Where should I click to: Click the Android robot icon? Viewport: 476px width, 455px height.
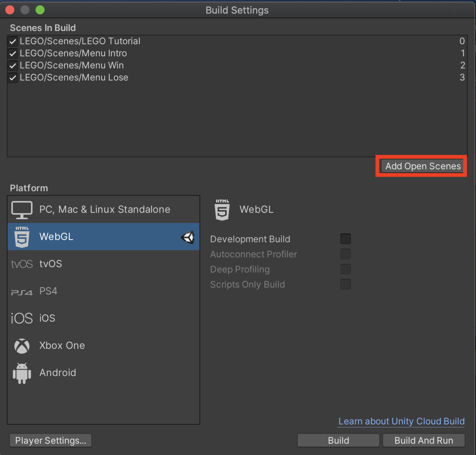tap(22, 373)
